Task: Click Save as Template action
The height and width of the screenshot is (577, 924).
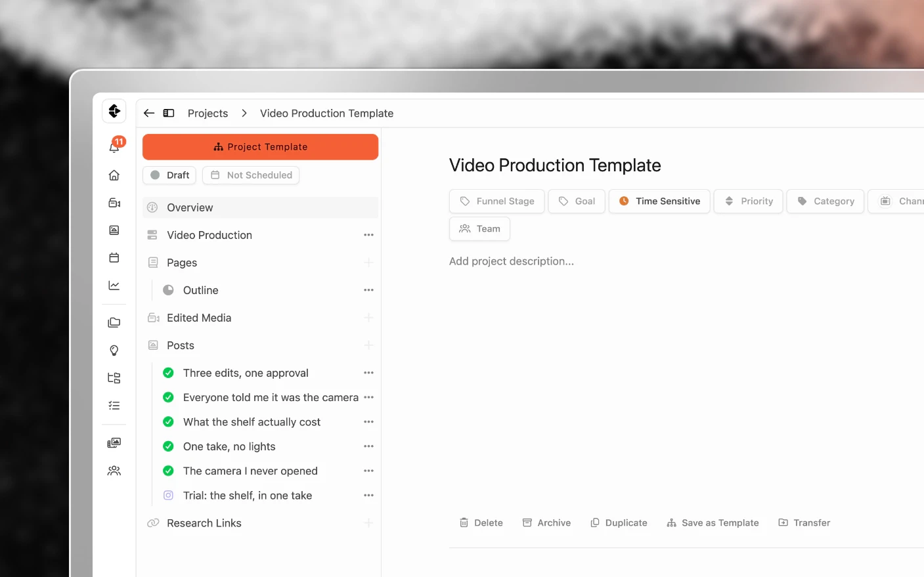Action: point(713,523)
